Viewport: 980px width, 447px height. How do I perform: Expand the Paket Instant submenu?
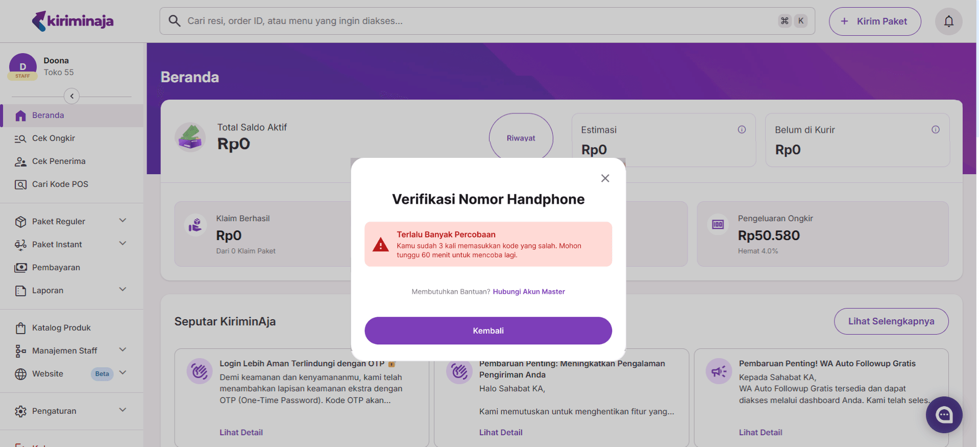[122, 244]
